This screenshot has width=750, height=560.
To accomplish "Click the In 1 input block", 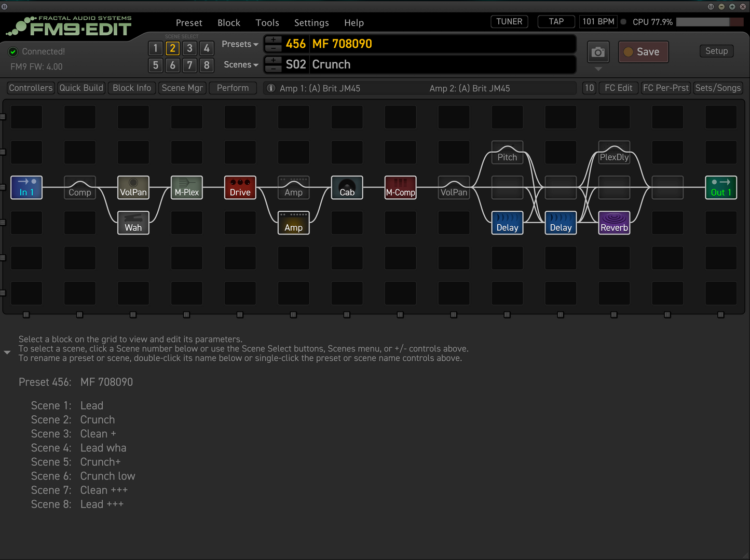I will tap(26, 187).
